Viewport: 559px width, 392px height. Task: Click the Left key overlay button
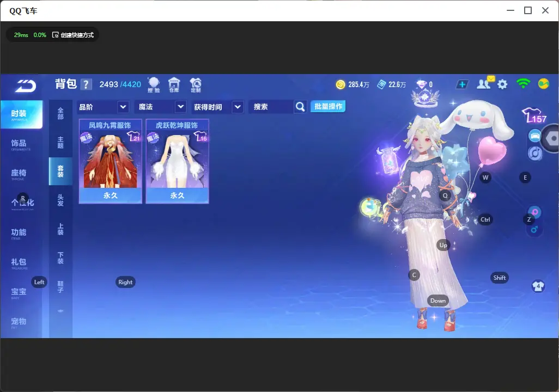click(39, 282)
